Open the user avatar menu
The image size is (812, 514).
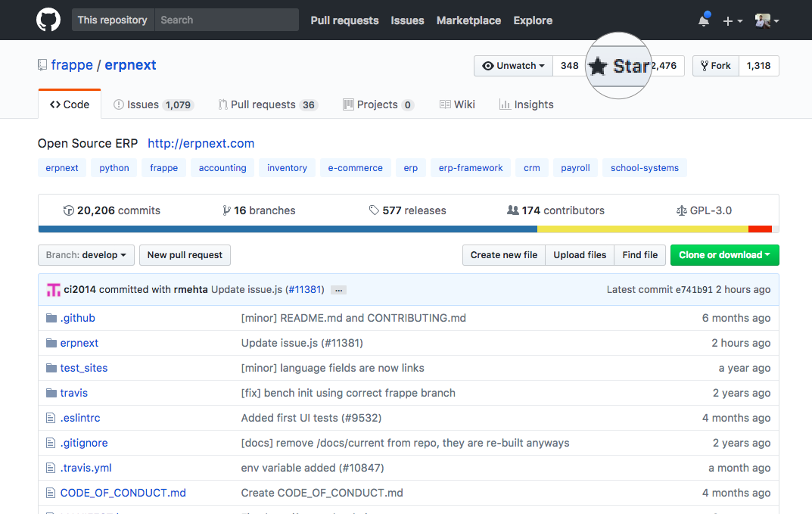tap(767, 20)
